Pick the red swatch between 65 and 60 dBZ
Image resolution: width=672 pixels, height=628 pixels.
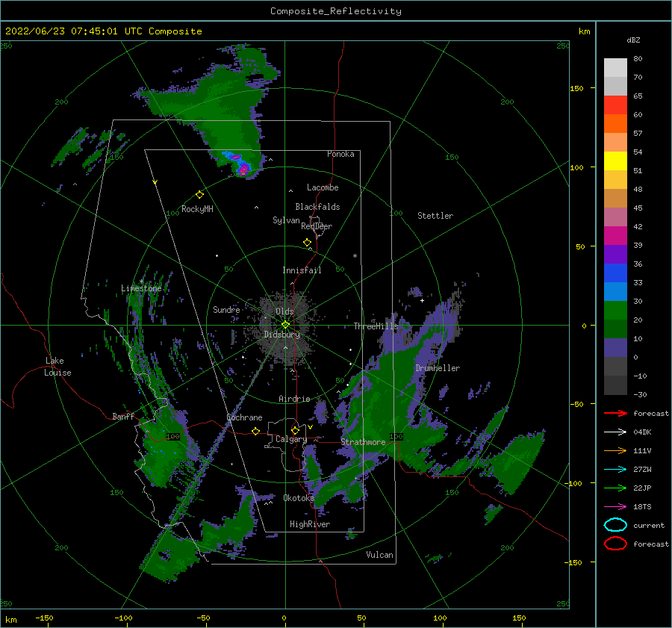tap(615, 105)
